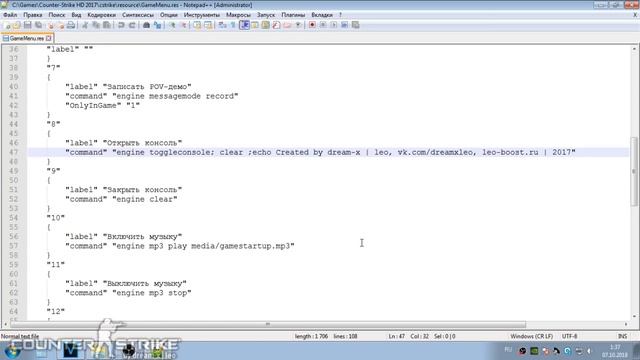640x360 pixels.
Task: Toggle the highlighted indent guide button
Action: pyautogui.click(x=244, y=25)
